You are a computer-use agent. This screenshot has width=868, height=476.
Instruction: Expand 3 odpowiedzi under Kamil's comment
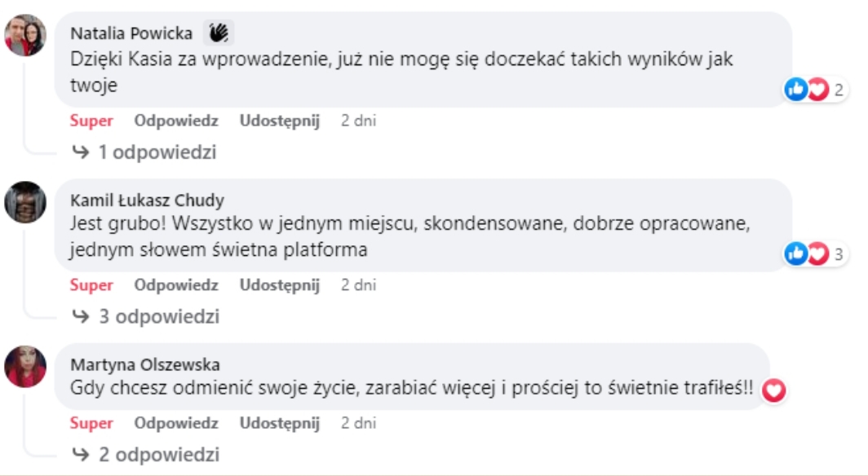147,316
